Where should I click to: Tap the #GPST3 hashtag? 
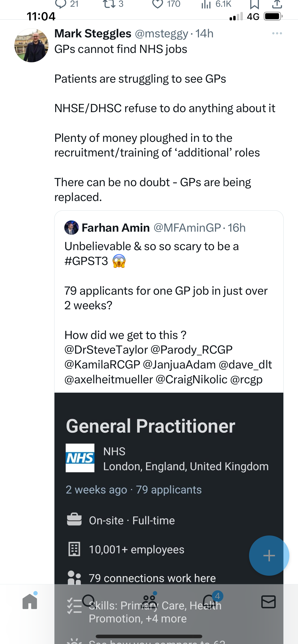86,261
